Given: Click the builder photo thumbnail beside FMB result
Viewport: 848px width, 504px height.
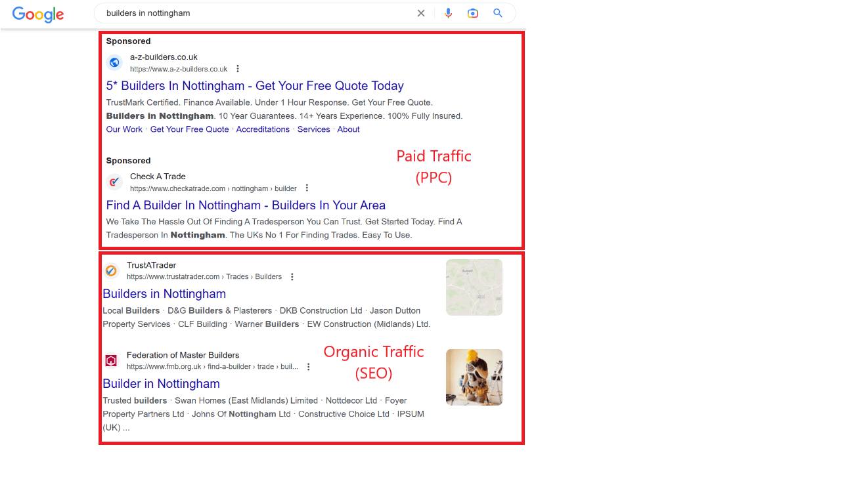Looking at the screenshot, I should pos(474,377).
